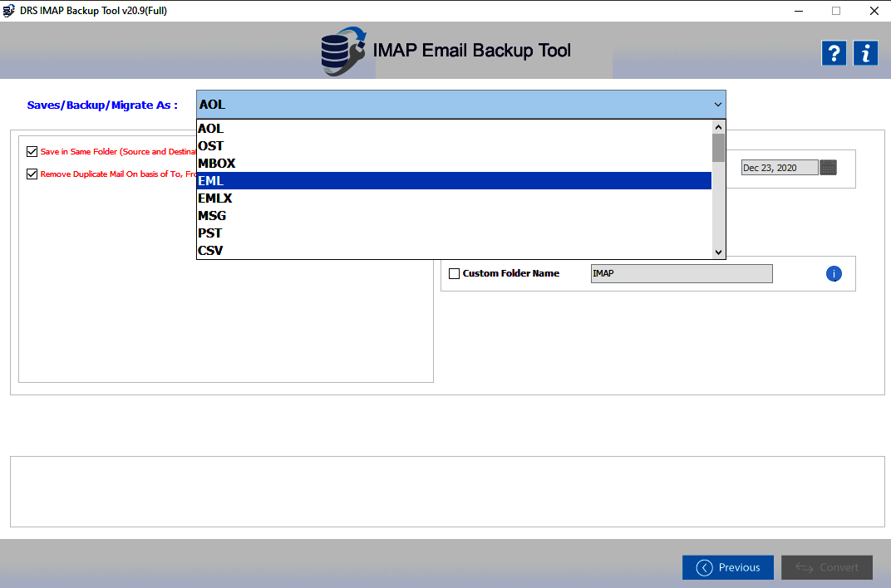Viewport: 891px width, 588px height.
Task: Click the dropdown scrollbar down arrow
Action: [x=717, y=252]
